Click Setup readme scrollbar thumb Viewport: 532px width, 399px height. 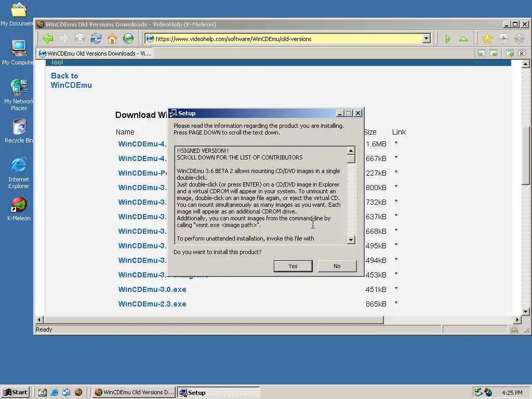point(351,159)
